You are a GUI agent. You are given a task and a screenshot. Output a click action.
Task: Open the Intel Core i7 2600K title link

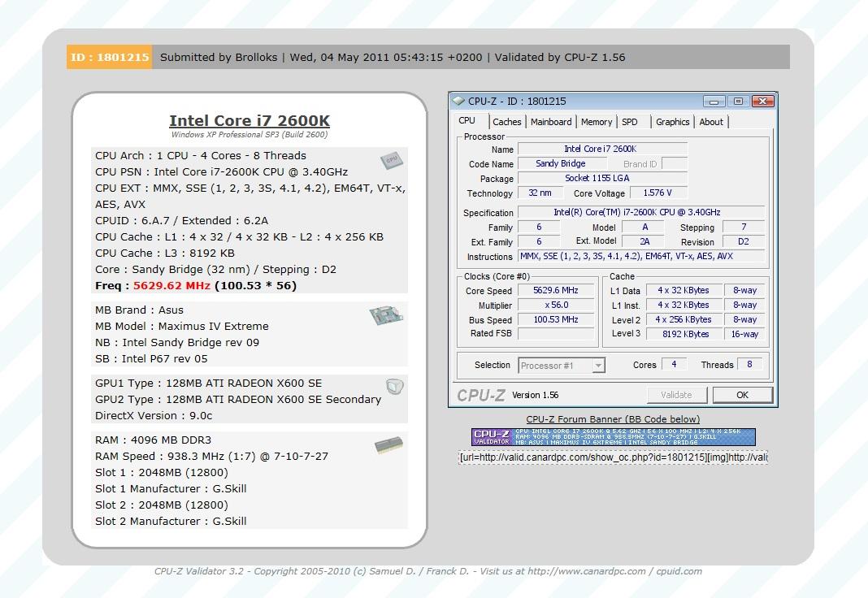tap(250, 120)
